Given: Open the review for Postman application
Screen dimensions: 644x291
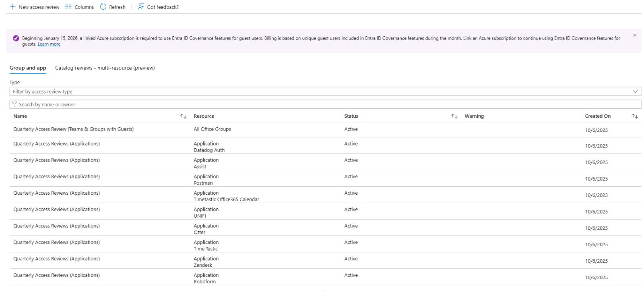Looking at the screenshot, I should tap(57, 177).
